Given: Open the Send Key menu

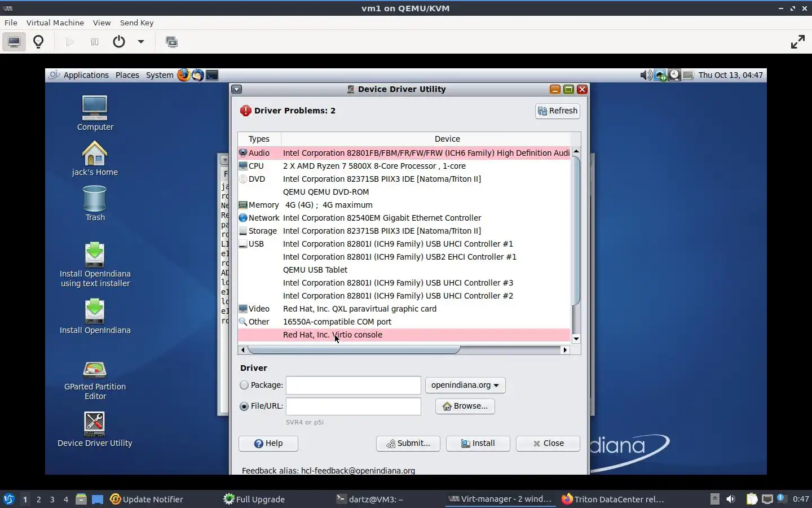Looking at the screenshot, I should (x=136, y=23).
